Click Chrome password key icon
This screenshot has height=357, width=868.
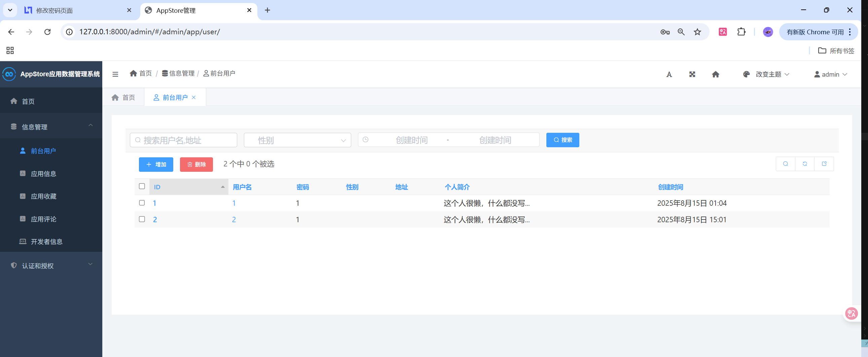pos(665,32)
